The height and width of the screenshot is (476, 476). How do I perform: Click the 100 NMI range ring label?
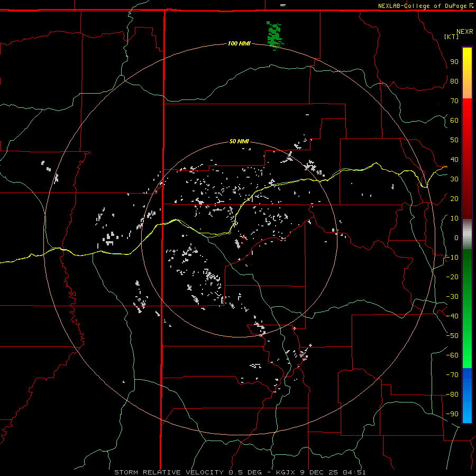[x=239, y=44]
